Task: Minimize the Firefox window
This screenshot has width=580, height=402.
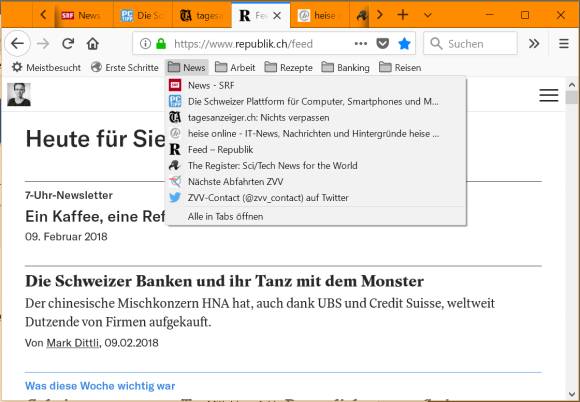Action: pos(489,15)
